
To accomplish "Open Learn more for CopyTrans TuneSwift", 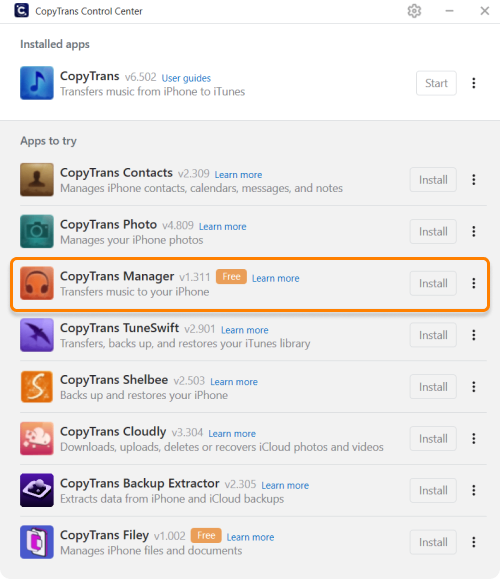I will coord(244,330).
